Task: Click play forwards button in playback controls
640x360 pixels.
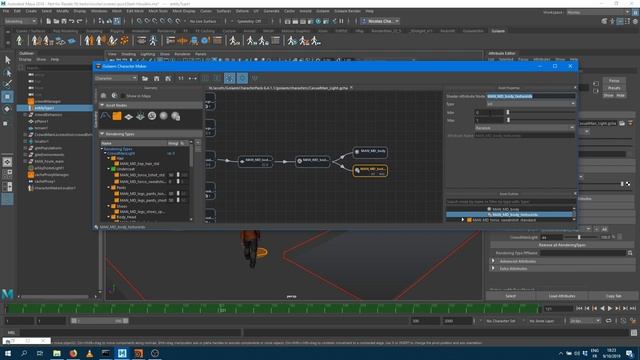Action: (610, 309)
